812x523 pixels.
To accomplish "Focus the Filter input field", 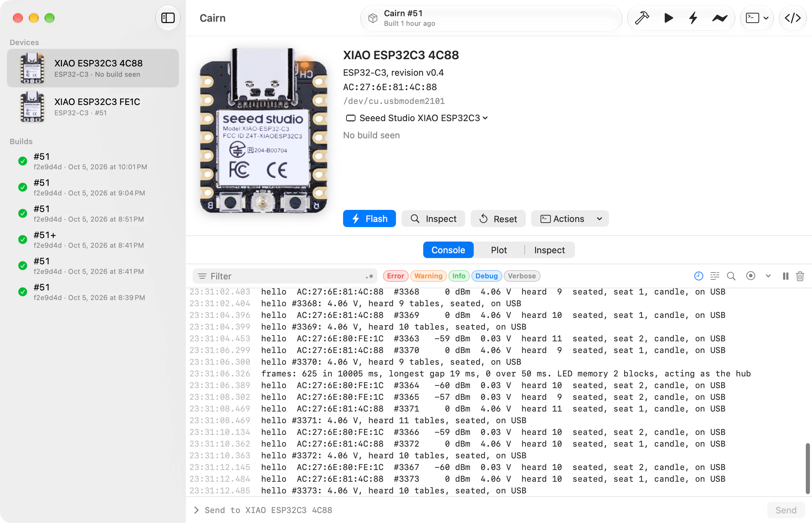I will pyautogui.click(x=285, y=276).
